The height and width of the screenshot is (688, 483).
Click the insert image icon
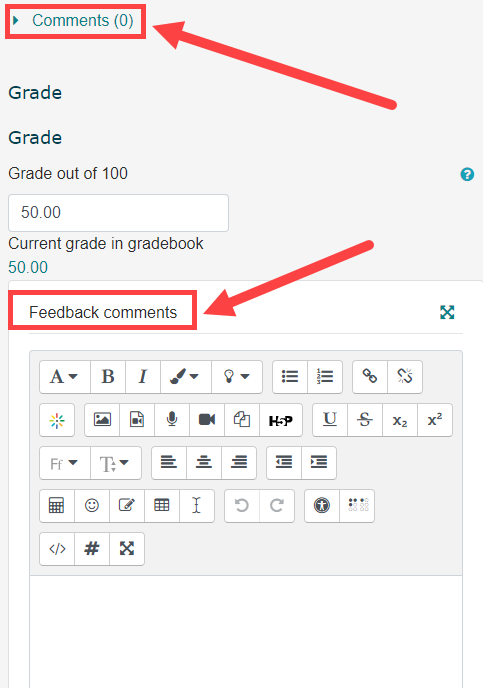coord(102,420)
